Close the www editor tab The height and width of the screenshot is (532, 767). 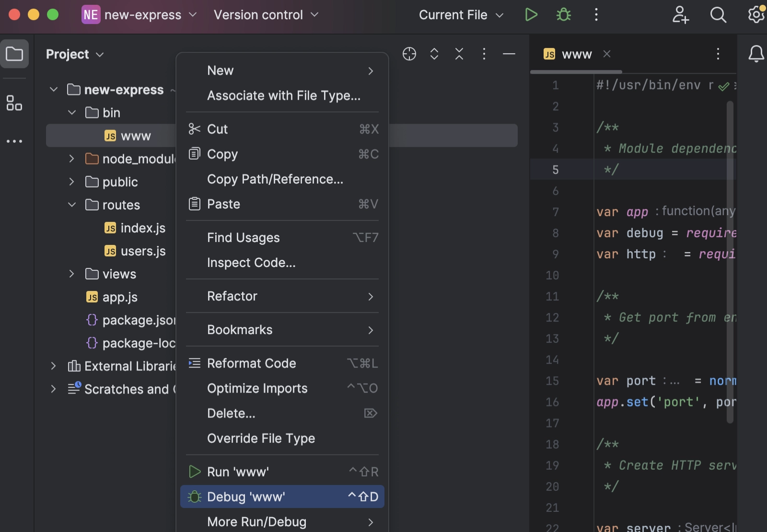pos(607,54)
